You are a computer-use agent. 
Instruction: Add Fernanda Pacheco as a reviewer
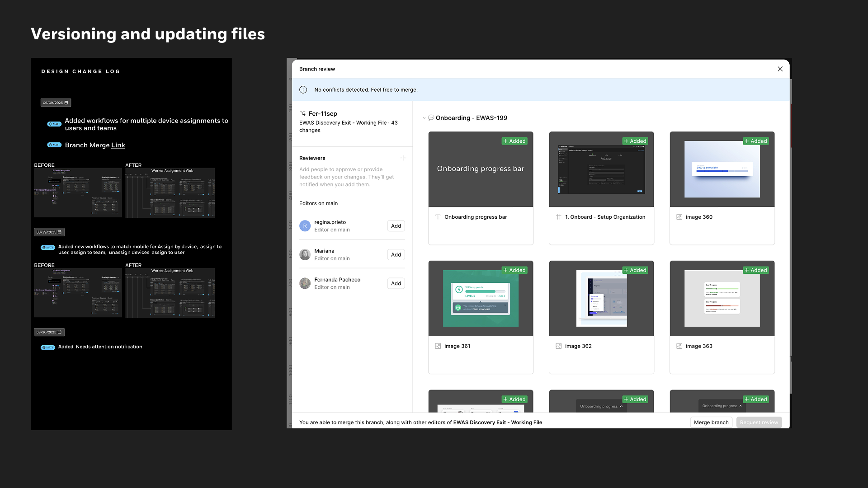pyautogui.click(x=396, y=283)
